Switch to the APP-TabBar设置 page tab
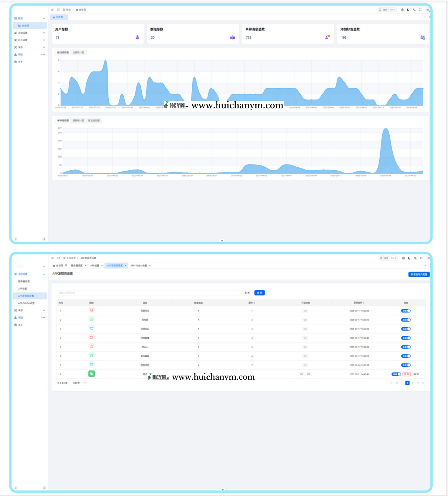The height and width of the screenshot is (496, 448). click(x=138, y=265)
